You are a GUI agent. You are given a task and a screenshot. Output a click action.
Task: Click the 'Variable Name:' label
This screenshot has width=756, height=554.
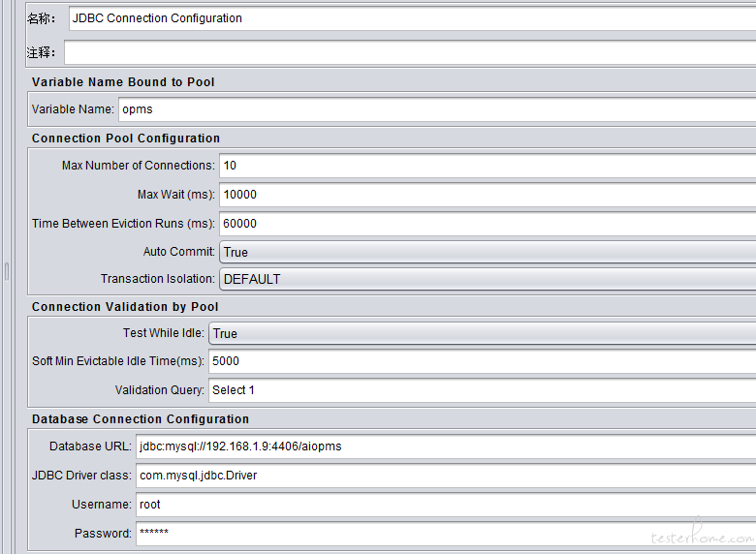[x=73, y=109]
